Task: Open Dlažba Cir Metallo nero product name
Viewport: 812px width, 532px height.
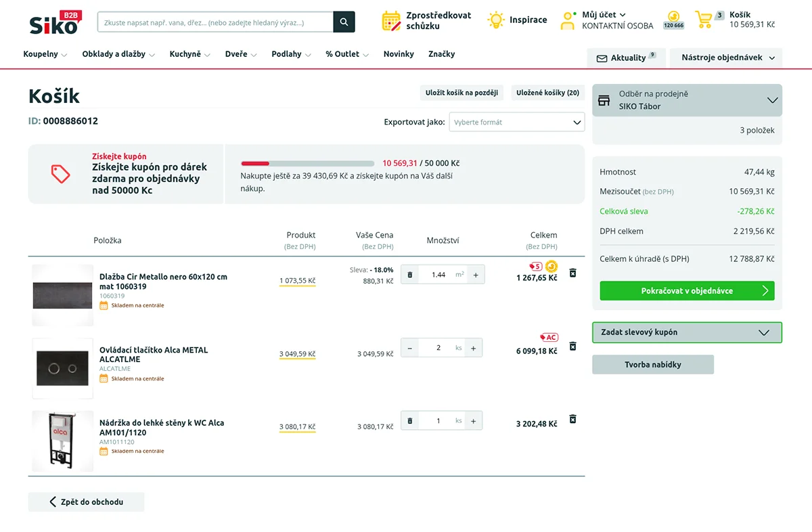Action: [x=164, y=282]
